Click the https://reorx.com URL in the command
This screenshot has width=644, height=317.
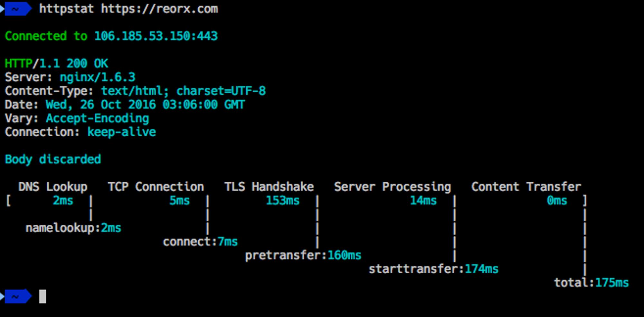tap(159, 9)
